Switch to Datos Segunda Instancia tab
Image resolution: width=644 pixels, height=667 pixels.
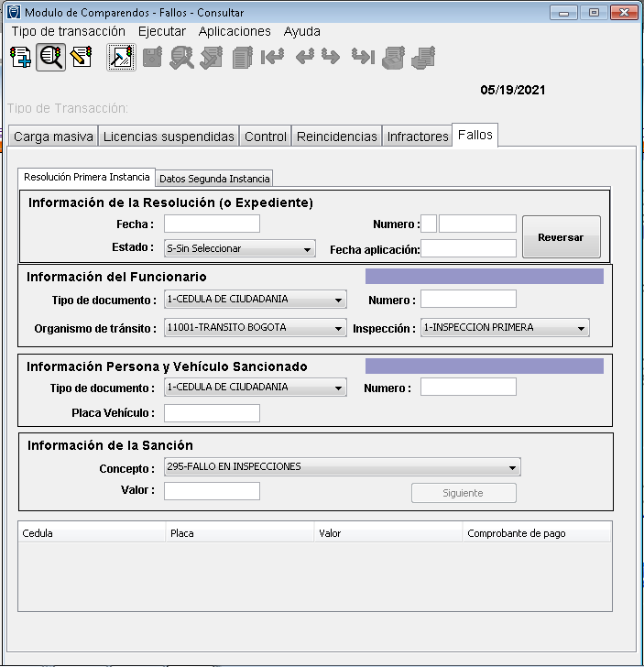[x=214, y=179]
